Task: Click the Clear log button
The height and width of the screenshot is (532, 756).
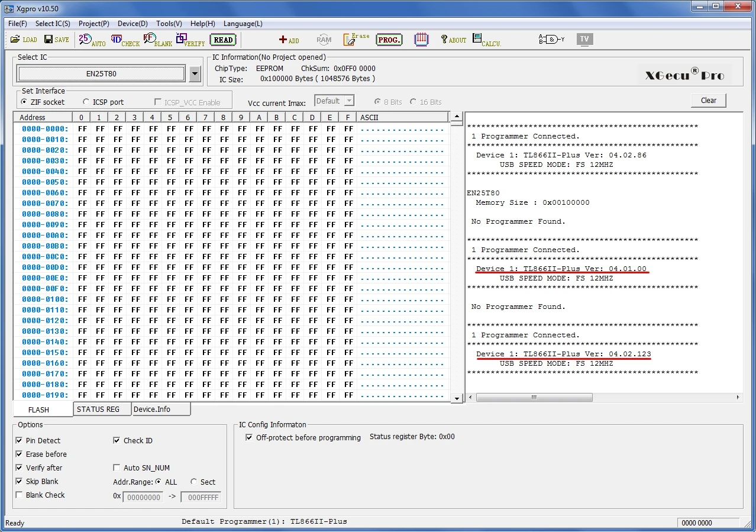Action: pyautogui.click(x=708, y=100)
